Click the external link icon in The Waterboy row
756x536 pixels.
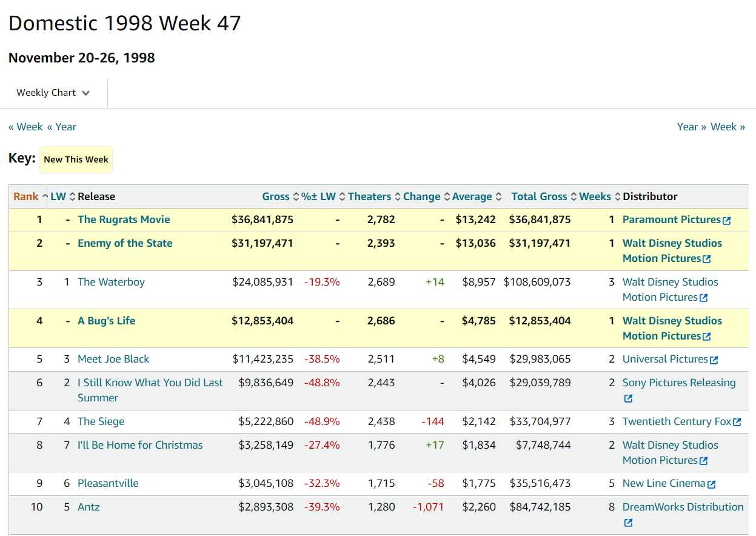(x=703, y=298)
